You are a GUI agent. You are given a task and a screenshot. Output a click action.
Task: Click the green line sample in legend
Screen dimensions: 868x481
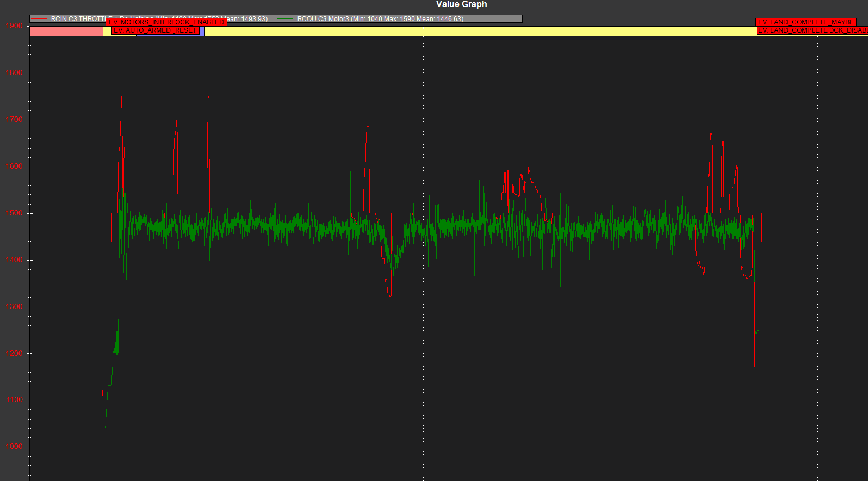(286, 19)
